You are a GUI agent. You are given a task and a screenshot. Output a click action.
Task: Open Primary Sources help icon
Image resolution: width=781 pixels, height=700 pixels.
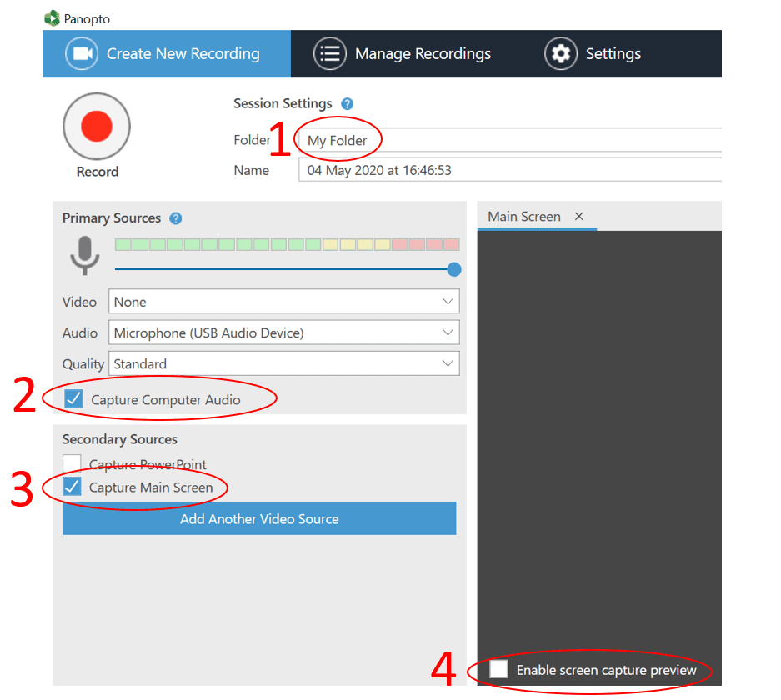(x=175, y=218)
